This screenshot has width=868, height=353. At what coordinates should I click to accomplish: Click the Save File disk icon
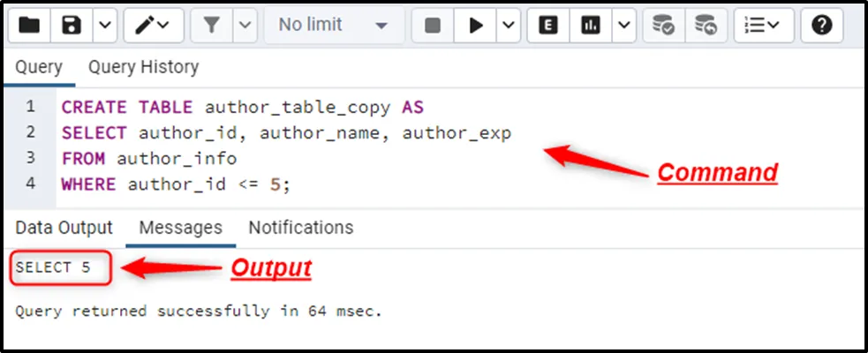point(72,26)
